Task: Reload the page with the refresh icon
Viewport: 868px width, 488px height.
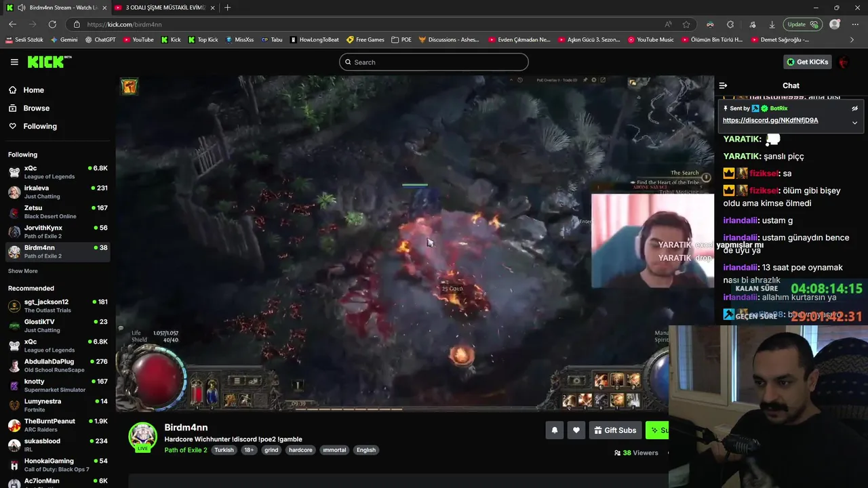Action: pos(52,24)
